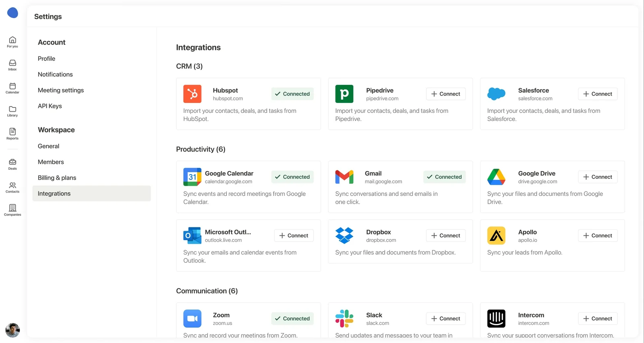
Task: Click the user avatar photo
Action: pos(12,330)
